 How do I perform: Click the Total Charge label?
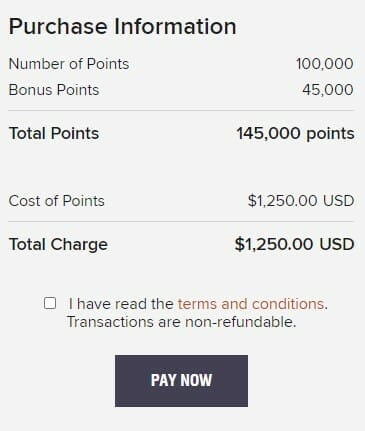tap(58, 244)
